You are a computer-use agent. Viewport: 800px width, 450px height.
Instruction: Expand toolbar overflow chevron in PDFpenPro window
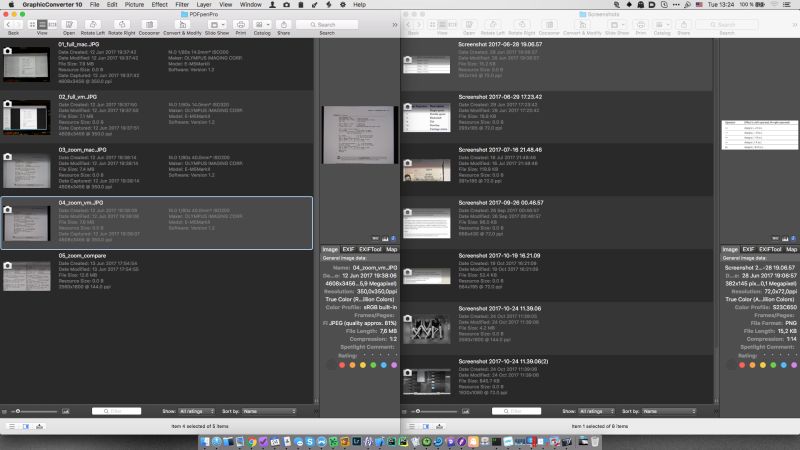[x=394, y=24]
